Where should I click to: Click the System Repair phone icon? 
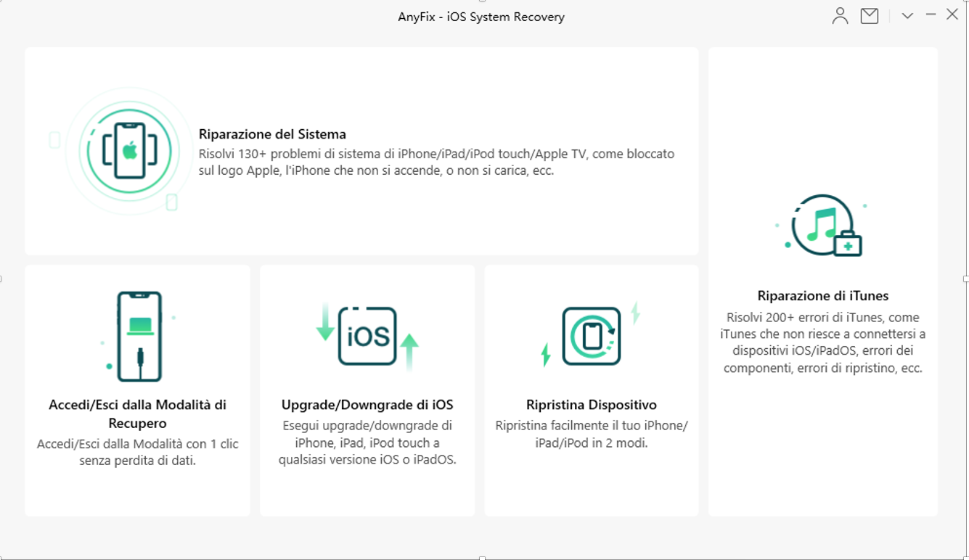[129, 151]
